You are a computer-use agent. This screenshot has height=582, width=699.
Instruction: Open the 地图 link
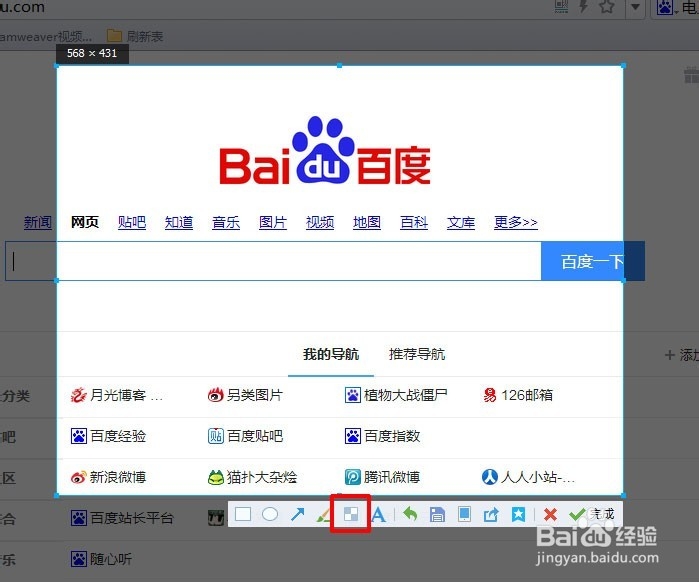(x=367, y=222)
